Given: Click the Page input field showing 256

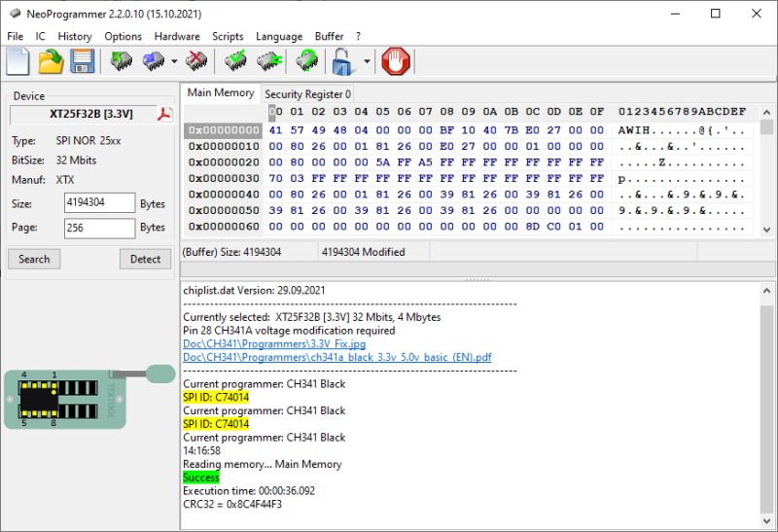Looking at the screenshot, I should click(100, 229).
